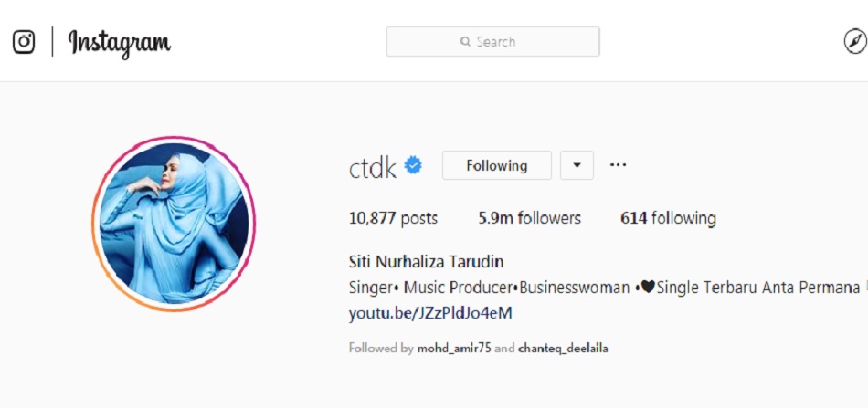Open the 5.9m followers list
The height and width of the screenshot is (408, 868).
530,218
